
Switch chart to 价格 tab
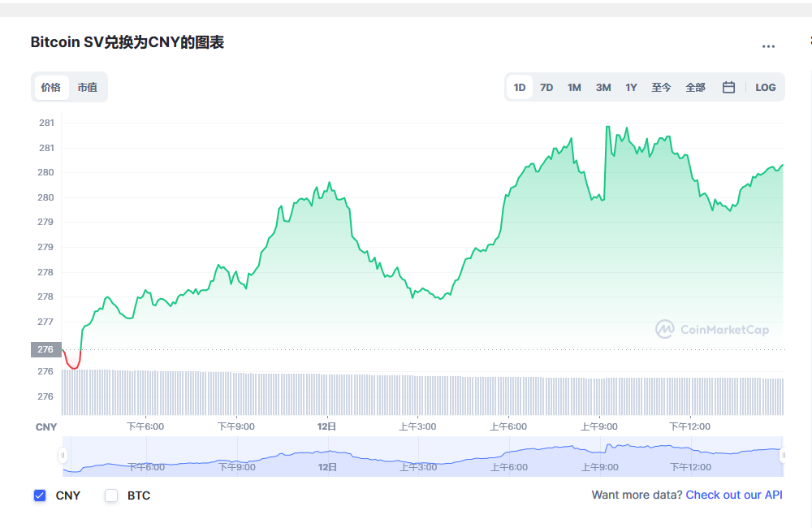coord(50,87)
